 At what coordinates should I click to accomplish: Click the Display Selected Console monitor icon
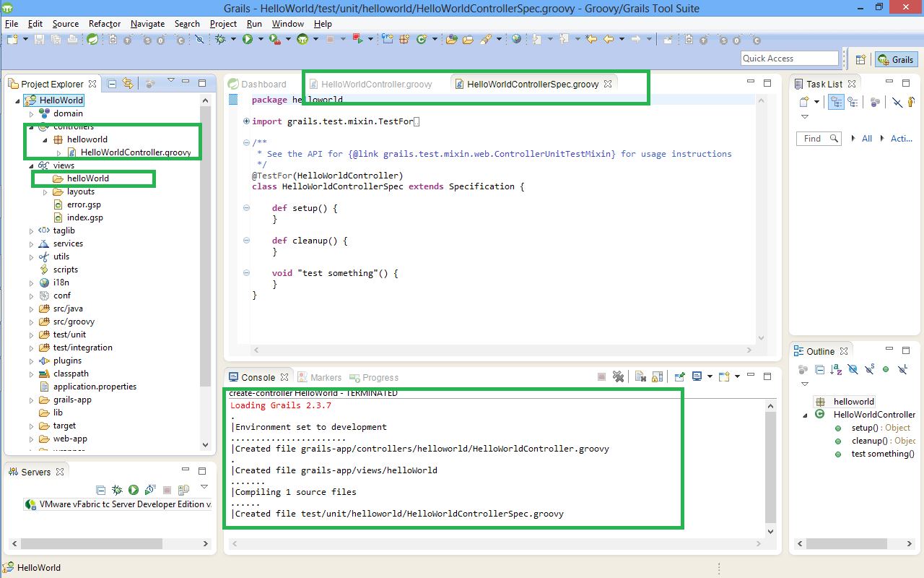point(697,376)
